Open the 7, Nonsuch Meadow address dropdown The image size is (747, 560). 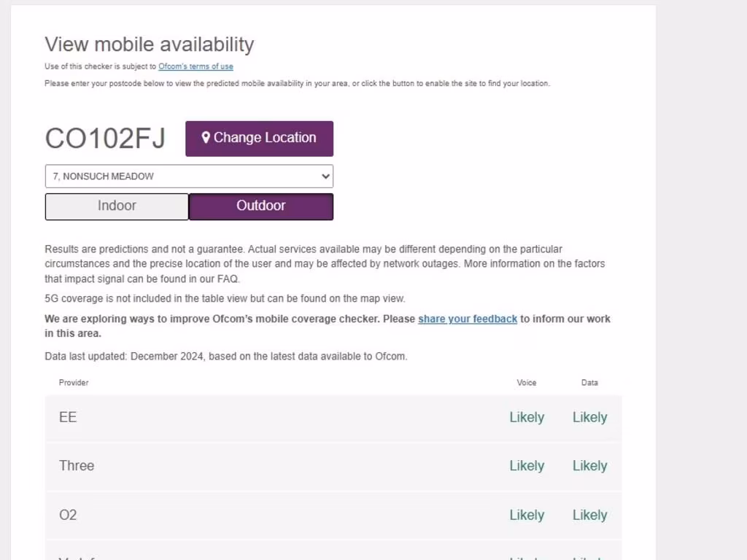click(x=182, y=176)
